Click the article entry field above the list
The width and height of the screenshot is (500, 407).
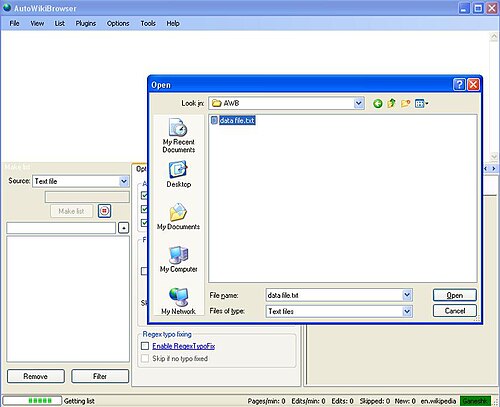pos(61,228)
